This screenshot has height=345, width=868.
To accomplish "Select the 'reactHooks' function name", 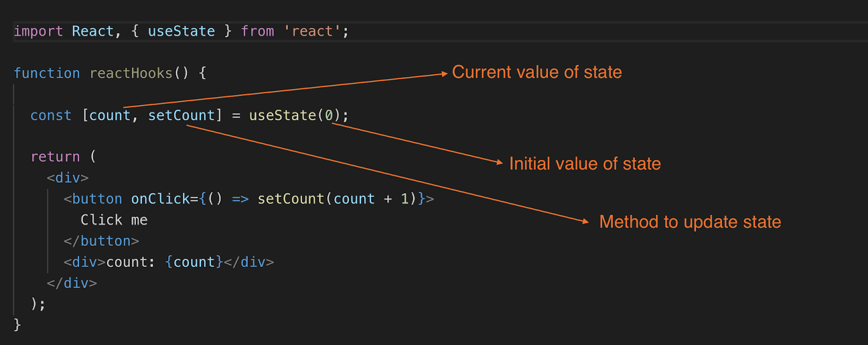I will pyautogui.click(x=131, y=73).
